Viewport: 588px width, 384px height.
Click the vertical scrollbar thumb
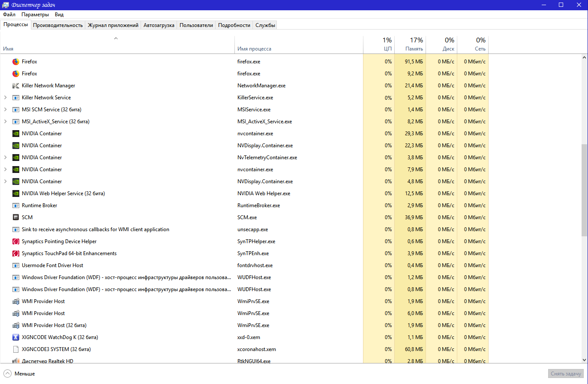click(x=584, y=190)
